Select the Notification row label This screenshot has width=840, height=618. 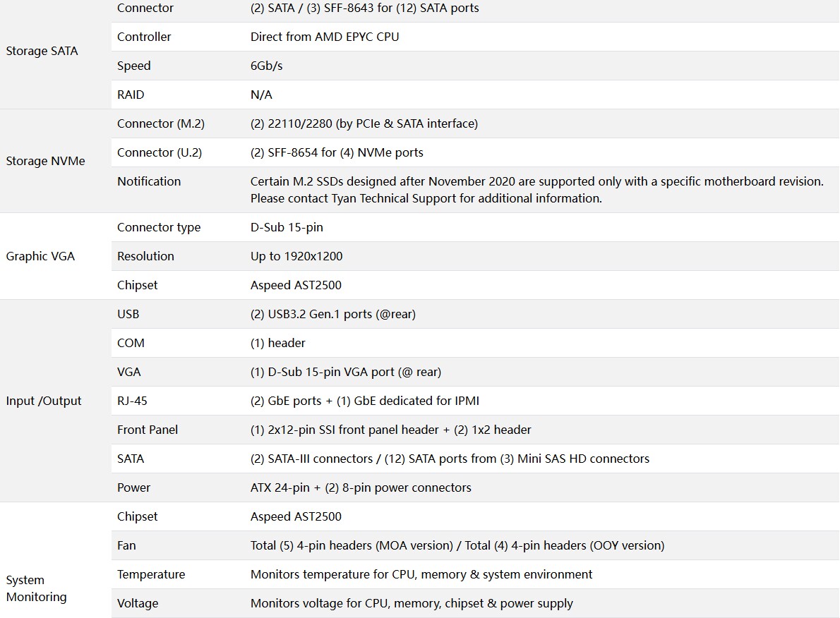point(149,181)
